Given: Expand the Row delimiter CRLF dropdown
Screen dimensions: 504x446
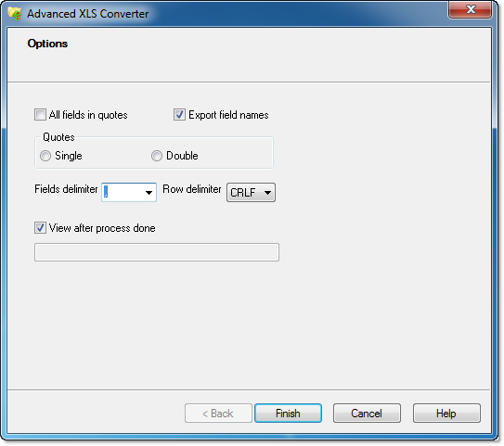Looking at the screenshot, I should pos(251,192).
